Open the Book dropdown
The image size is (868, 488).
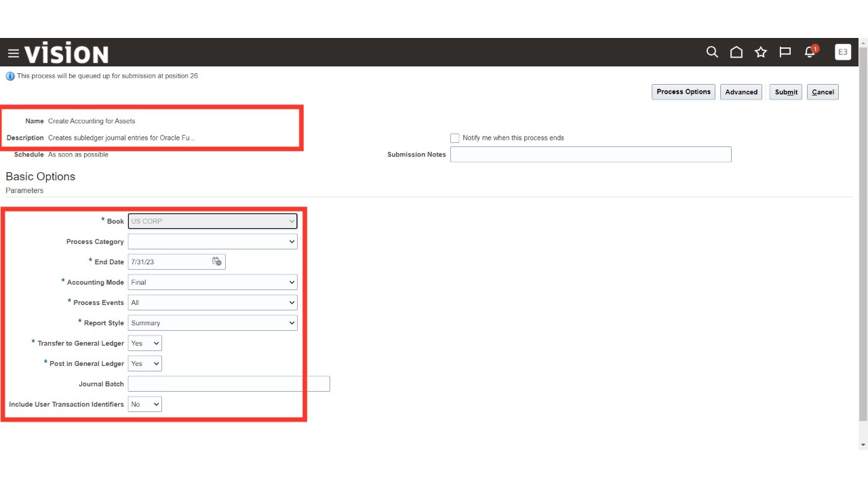(x=212, y=221)
